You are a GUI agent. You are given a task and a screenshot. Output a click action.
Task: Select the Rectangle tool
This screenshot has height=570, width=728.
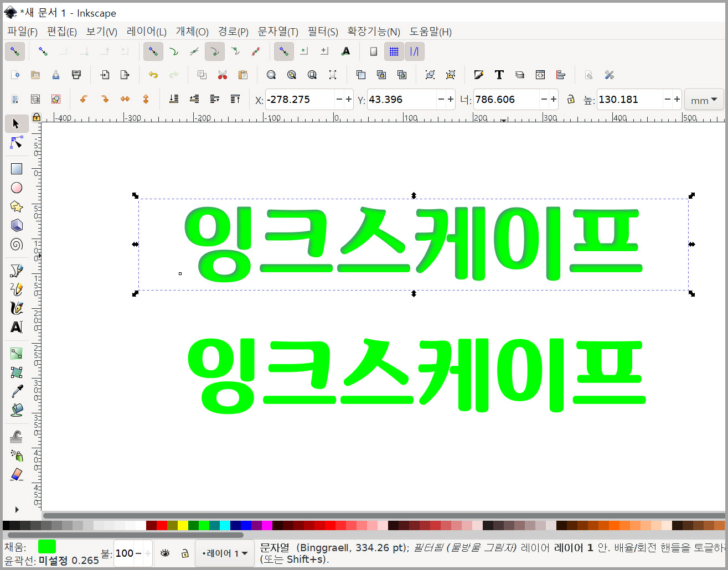tap(17, 169)
